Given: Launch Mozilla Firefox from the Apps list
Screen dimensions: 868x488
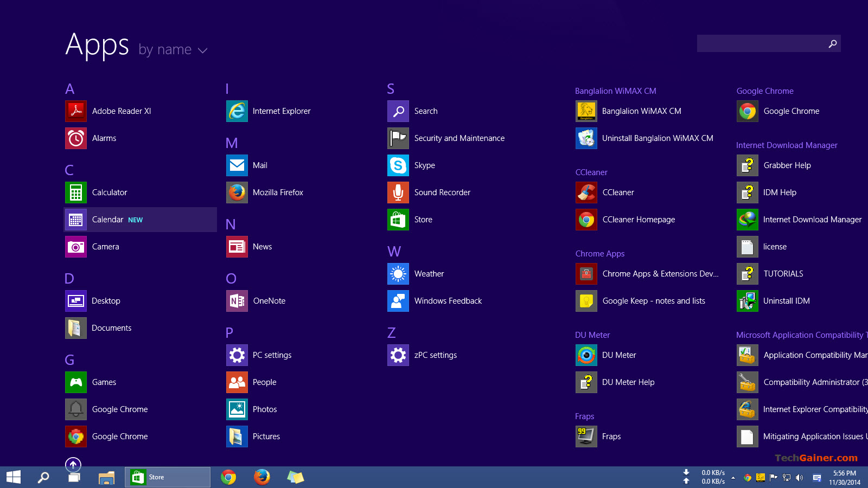Looking at the screenshot, I should [x=278, y=192].
